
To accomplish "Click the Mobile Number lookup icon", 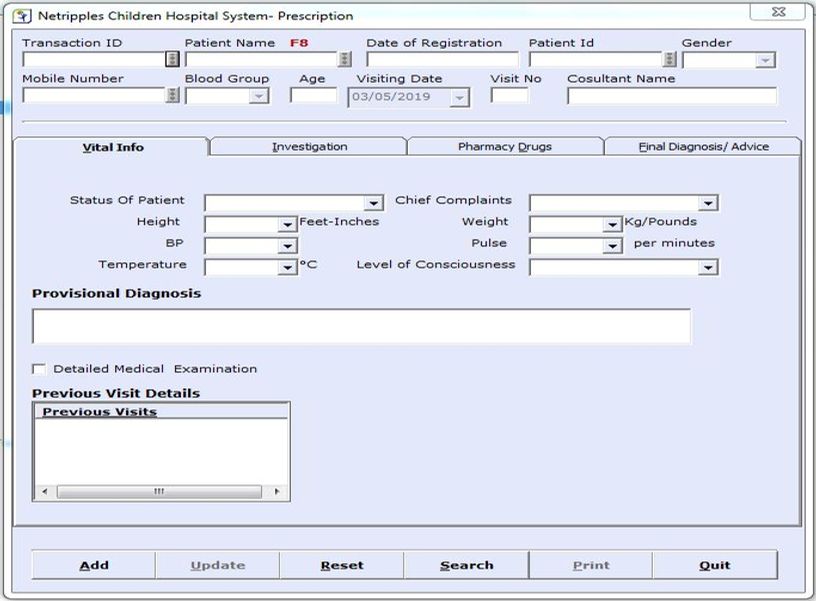I will [173, 95].
